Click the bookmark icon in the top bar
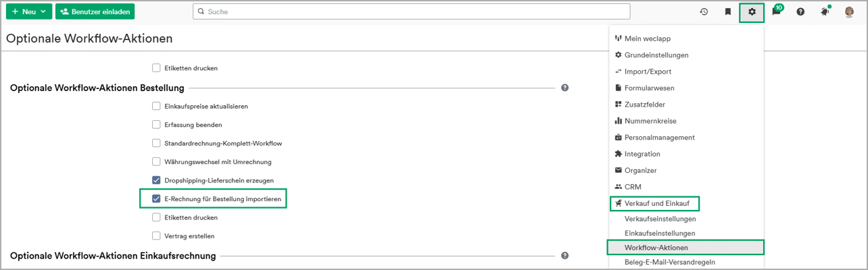The width and height of the screenshot is (868, 270). (728, 11)
